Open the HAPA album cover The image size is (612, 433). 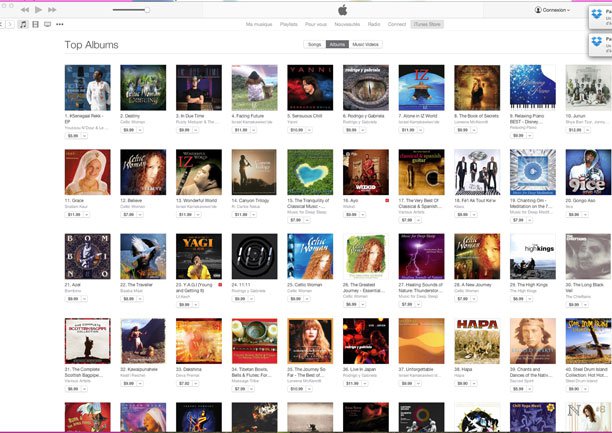click(x=477, y=341)
